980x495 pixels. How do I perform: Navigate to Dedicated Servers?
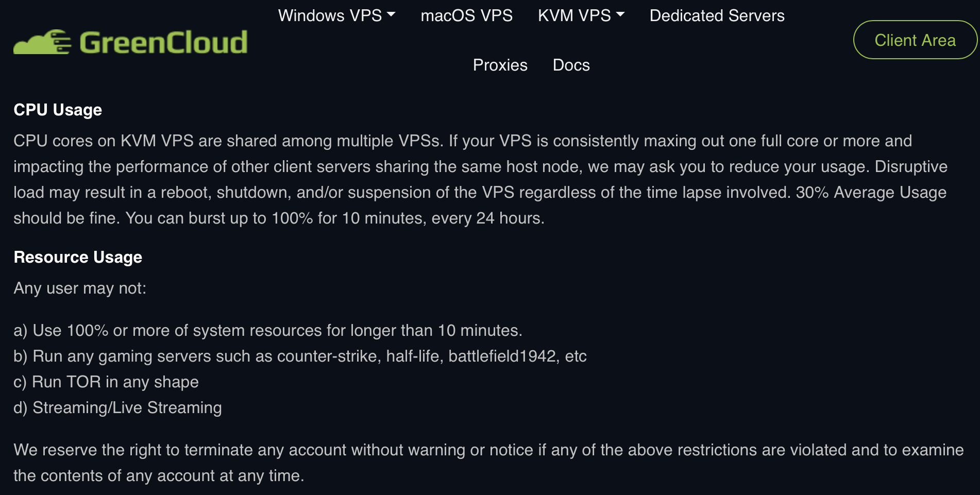click(x=717, y=15)
